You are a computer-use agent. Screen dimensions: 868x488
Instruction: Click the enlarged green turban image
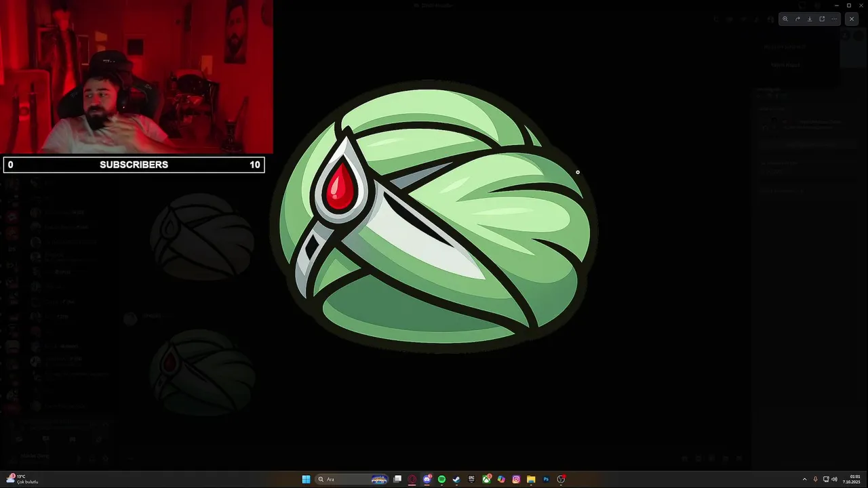click(434, 217)
